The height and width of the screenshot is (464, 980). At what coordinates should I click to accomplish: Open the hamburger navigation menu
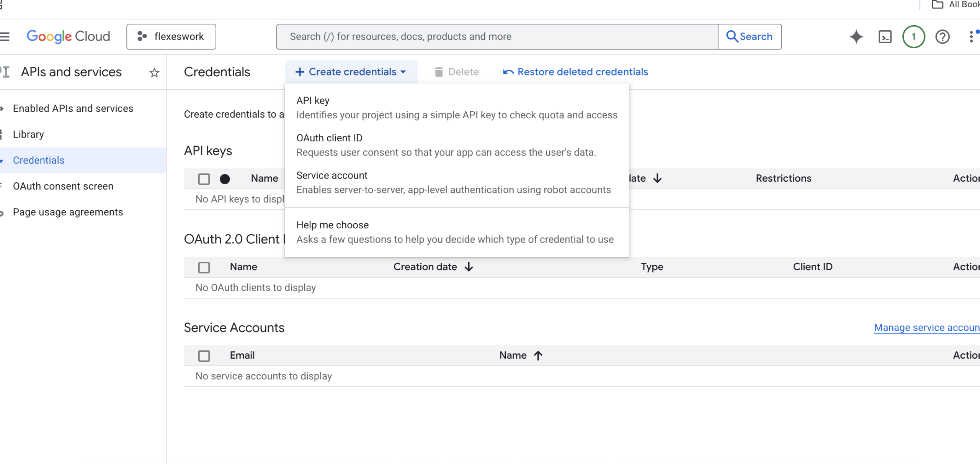tap(5, 37)
